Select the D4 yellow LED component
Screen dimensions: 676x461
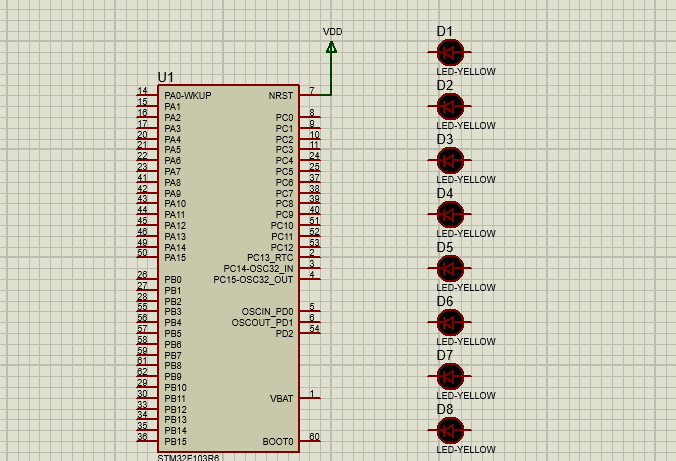coord(450,214)
